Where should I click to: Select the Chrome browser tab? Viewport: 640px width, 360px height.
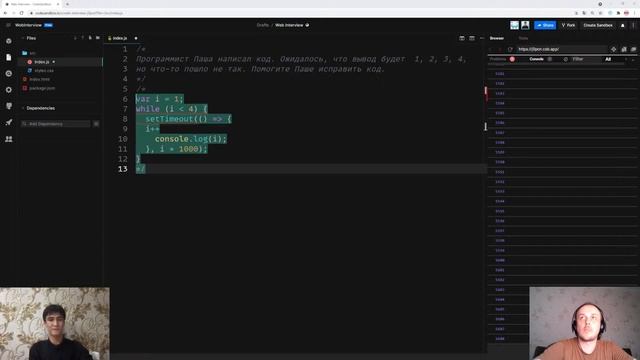[32, 4]
